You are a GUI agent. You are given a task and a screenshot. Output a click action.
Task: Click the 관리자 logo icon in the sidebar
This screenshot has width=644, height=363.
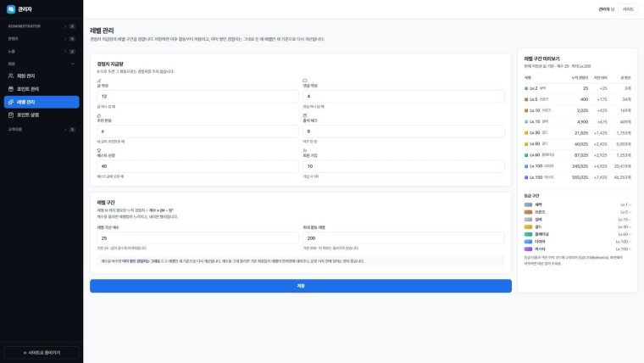[x=11, y=9]
